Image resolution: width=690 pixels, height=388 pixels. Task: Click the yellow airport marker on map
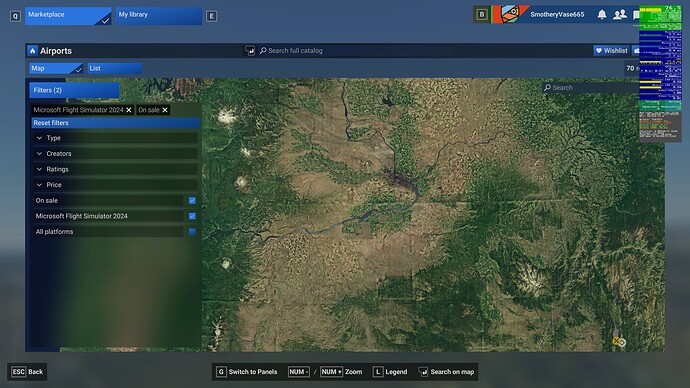[x=616, y=341]
